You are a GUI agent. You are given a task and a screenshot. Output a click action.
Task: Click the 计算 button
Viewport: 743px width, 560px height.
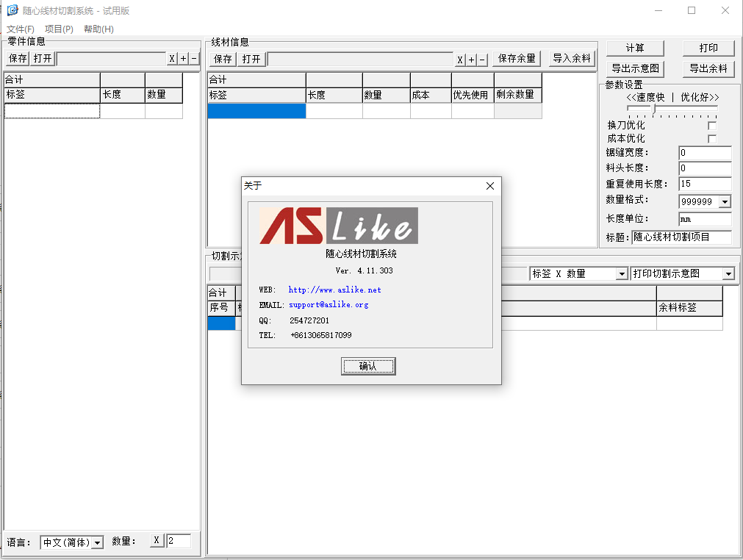[635, 48]
